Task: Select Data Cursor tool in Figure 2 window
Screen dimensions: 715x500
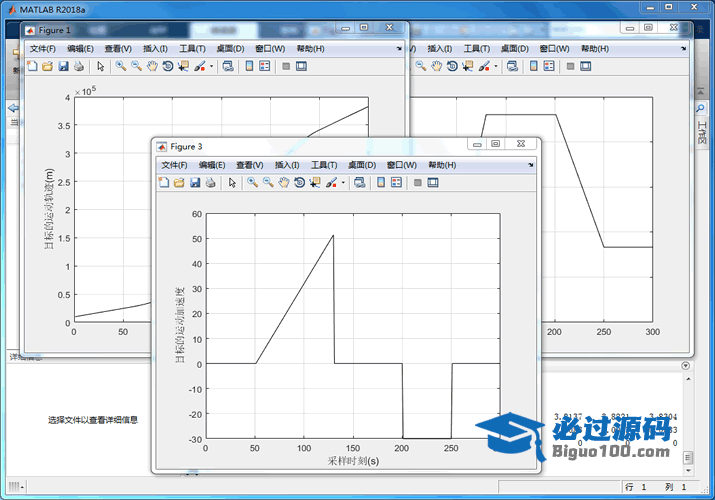Action: click(x=467, y=67)
